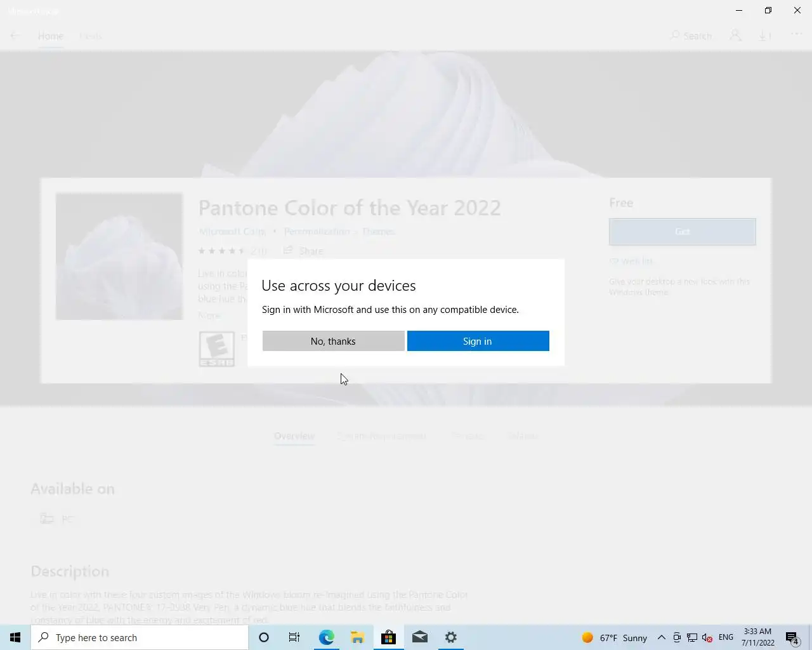The image size is (812, 650).
Task: Decline sign-in with No, thanks button
Action: [x=333, y=341]
